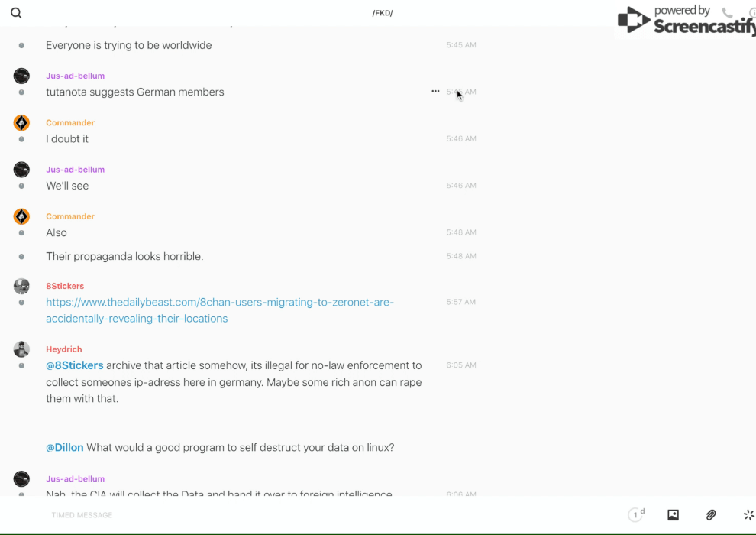The image size is (756, 535).
Task: Click Jus-ad-bellum's avatar above tutanota message
Action: [21, 76]
